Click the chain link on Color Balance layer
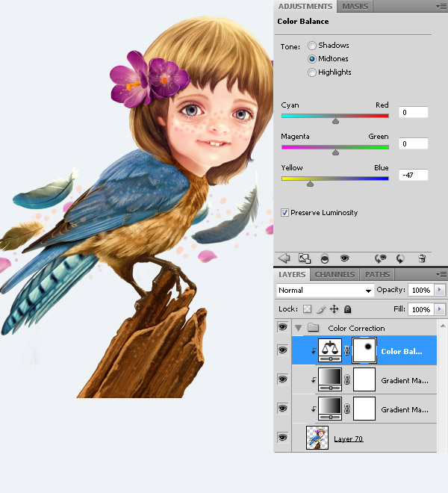Screen dimensions: 448x493 (x=346, y=350)
